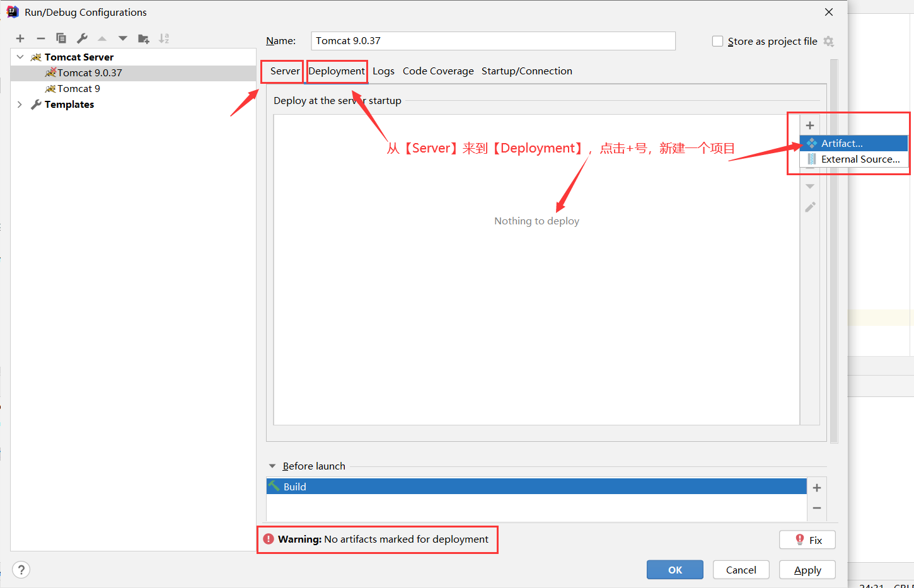Copy the selected configuration
Screen dimensions: 914x588
61,38
